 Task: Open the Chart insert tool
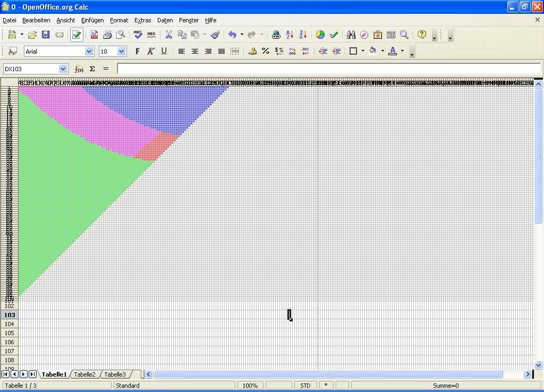[x=320, y=35]
